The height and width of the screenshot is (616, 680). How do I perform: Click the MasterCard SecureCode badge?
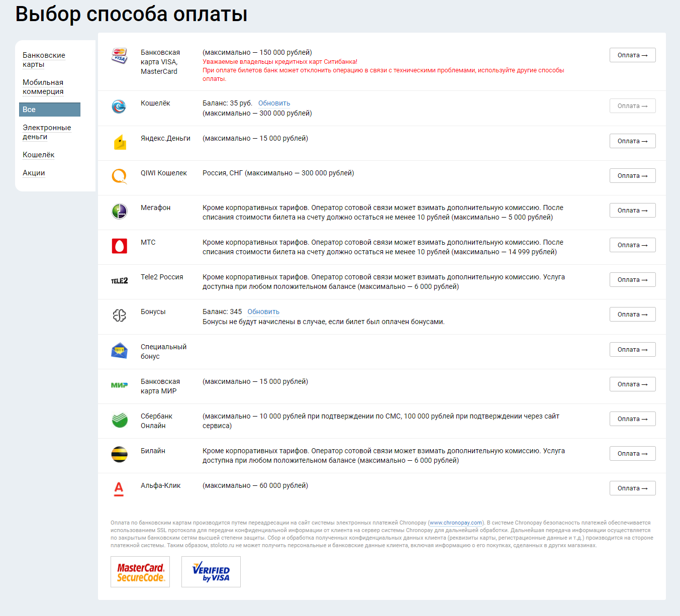pos(140,572)
